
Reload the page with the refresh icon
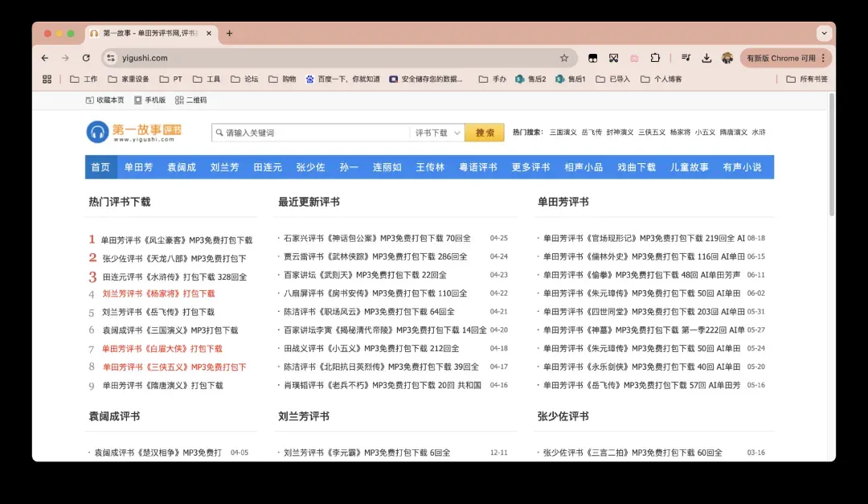(x=86, y=58)
